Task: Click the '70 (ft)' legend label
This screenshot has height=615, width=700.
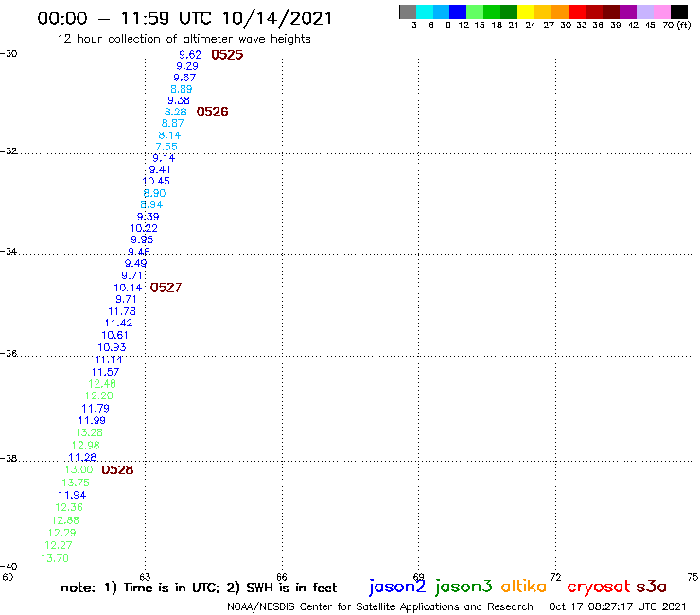Action: (x=676, y=26)
